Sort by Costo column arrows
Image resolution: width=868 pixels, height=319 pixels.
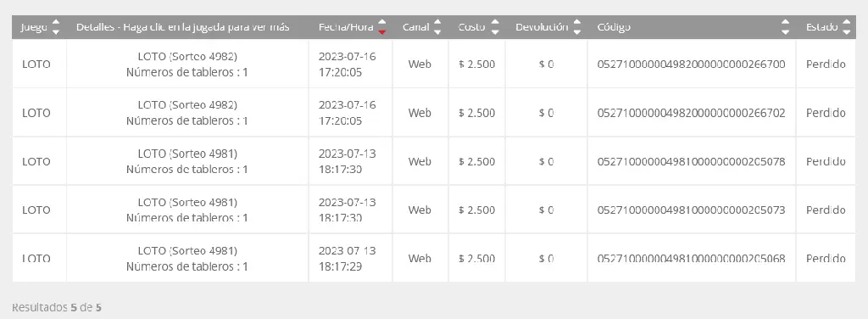pos(495,27)
